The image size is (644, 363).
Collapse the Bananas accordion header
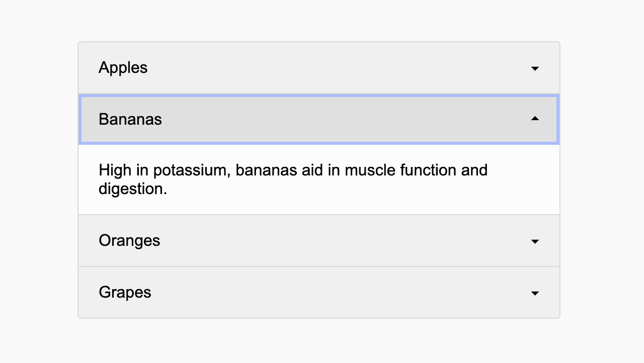[x=319, y=120]
